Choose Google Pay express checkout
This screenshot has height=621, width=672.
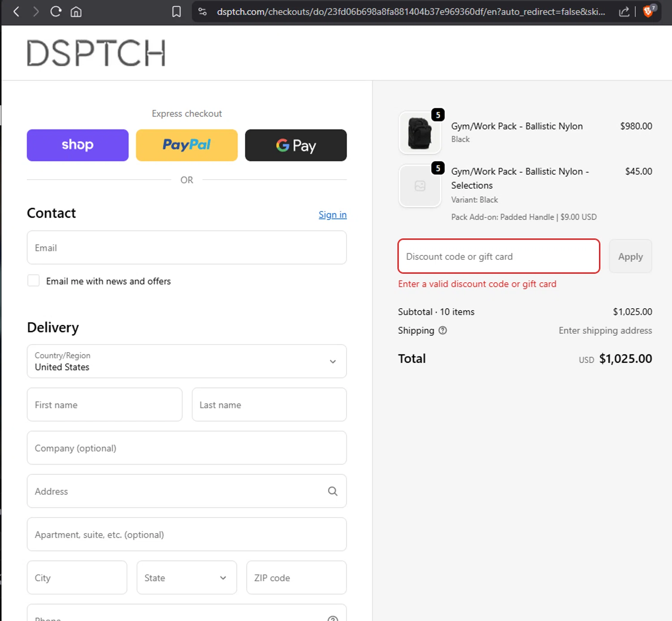[x=296, y=145]
